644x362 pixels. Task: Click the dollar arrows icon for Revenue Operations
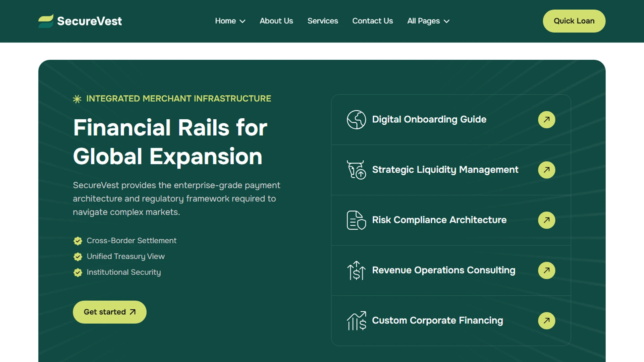point(356,270)
